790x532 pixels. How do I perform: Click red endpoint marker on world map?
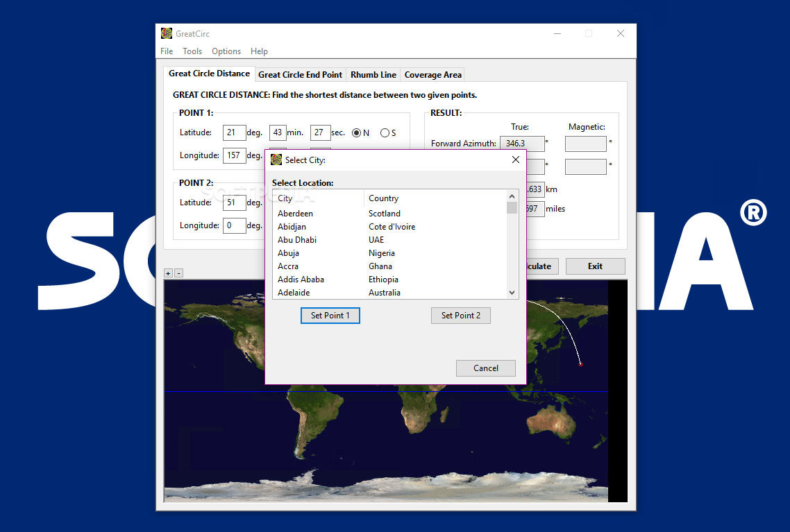coord(580,364)
